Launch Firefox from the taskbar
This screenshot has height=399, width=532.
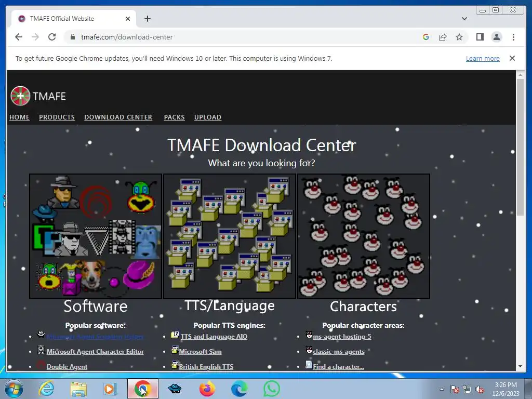pyautogui.click(x=207, y=389)
